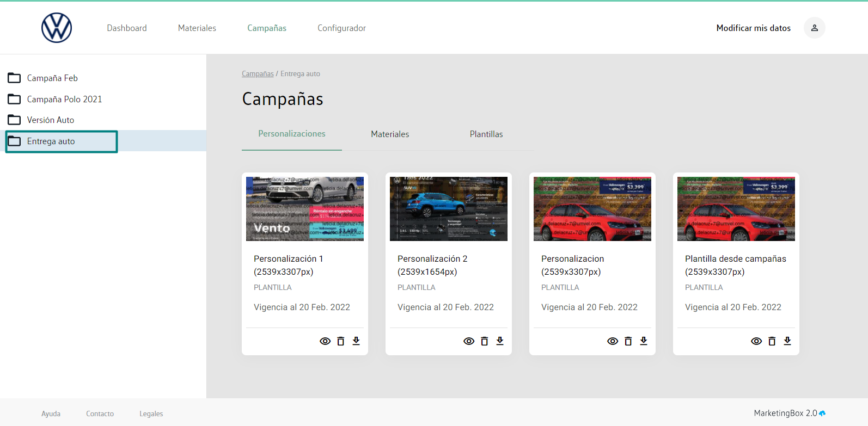
Task: Open the Contacto footer link
Action: (100, 413)
